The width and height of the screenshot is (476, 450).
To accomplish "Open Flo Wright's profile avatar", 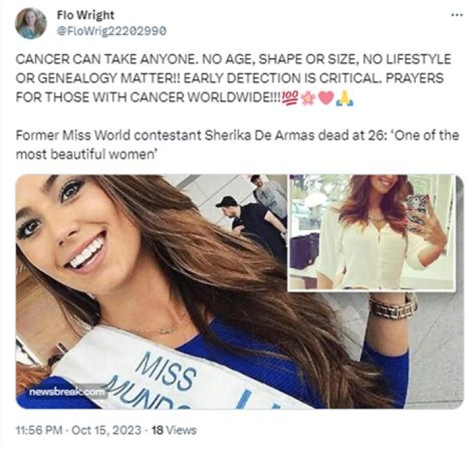I will point(30,23).
